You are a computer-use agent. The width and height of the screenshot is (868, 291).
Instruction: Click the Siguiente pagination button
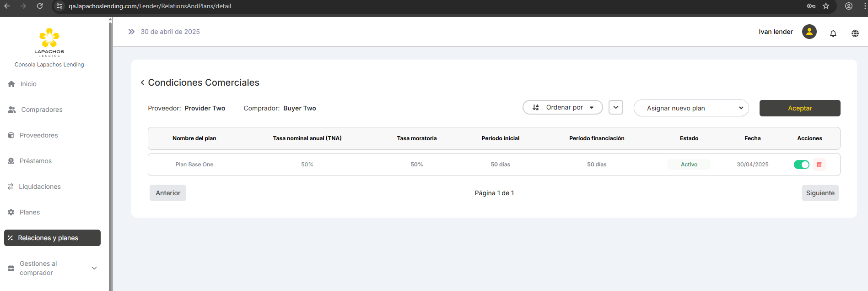pos(820,193)
